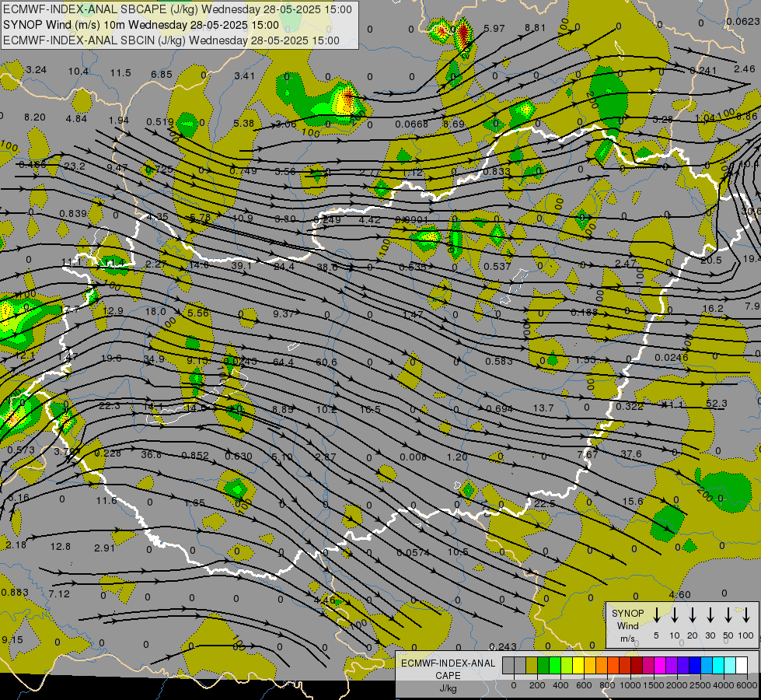The height and width of the screenshot is (700, 761).
Task: Click the '0.694' value on the map
Action: tap(499, 408)
